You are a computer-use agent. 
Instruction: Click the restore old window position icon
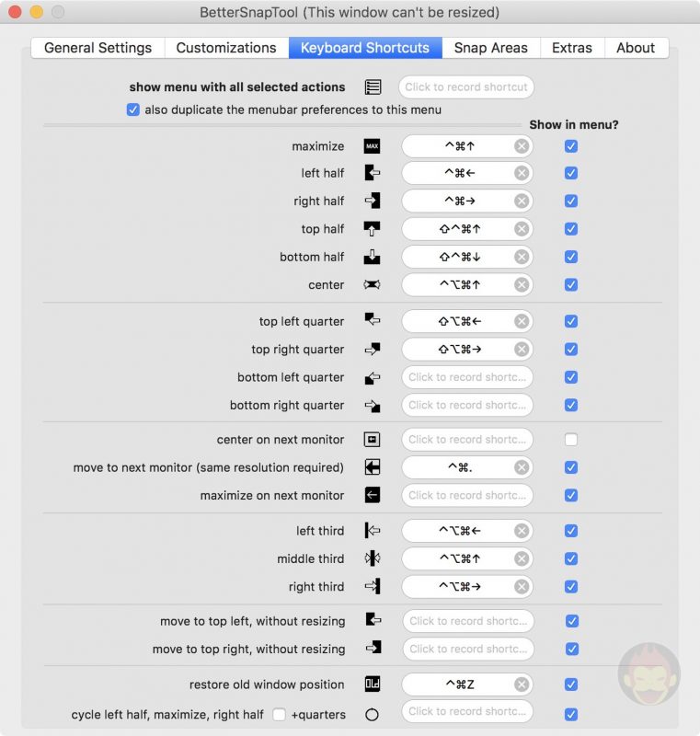(372, 684)
